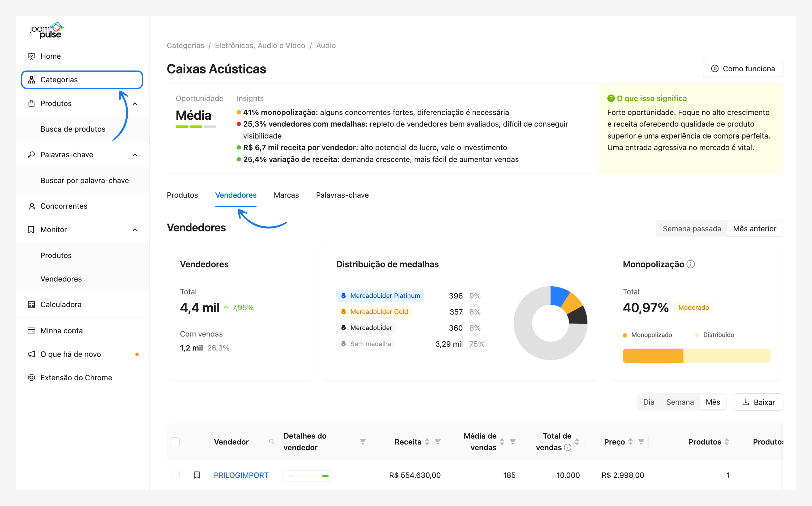Switch period to Semana passada

(692, 229)
